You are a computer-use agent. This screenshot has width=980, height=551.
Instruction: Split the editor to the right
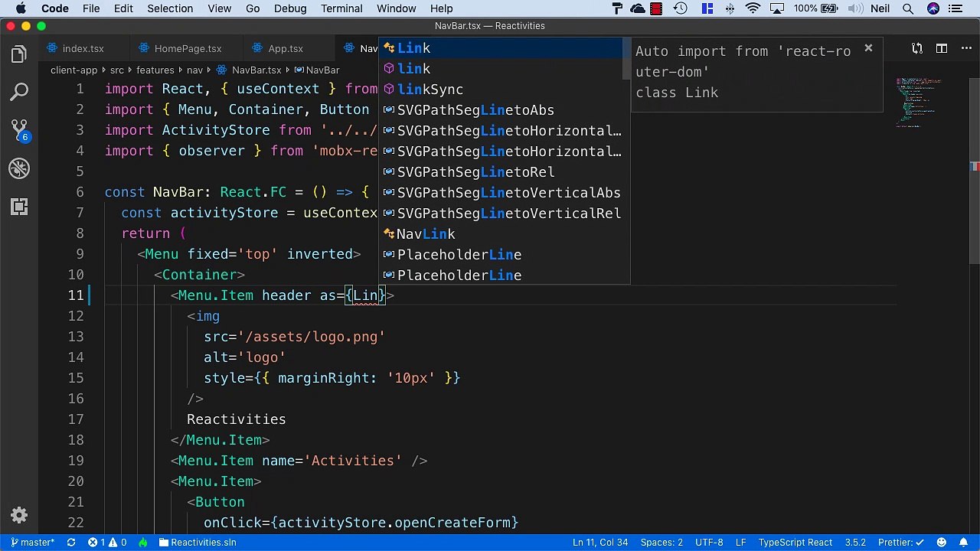[x=942, y=48]
